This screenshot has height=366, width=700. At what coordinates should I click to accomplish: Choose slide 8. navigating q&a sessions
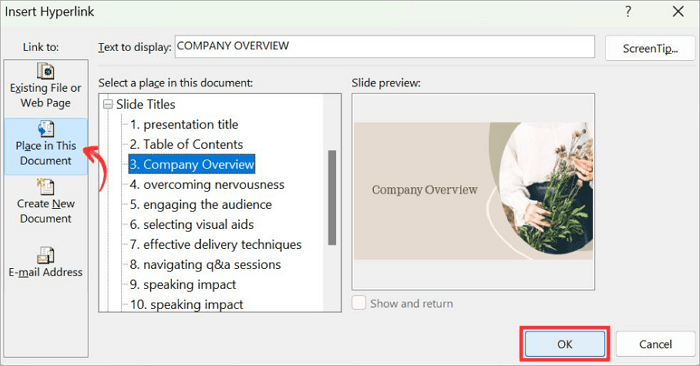(205, 265)
